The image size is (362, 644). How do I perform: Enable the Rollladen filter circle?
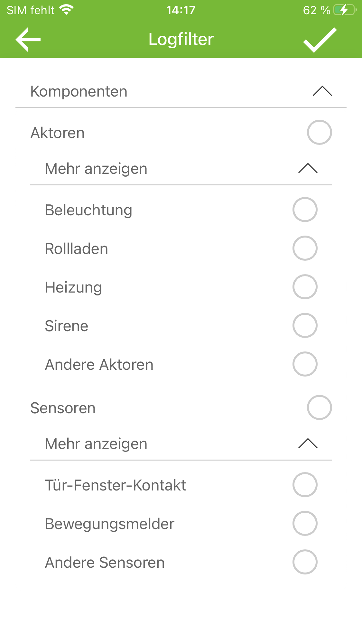click(x=305, y=248)
